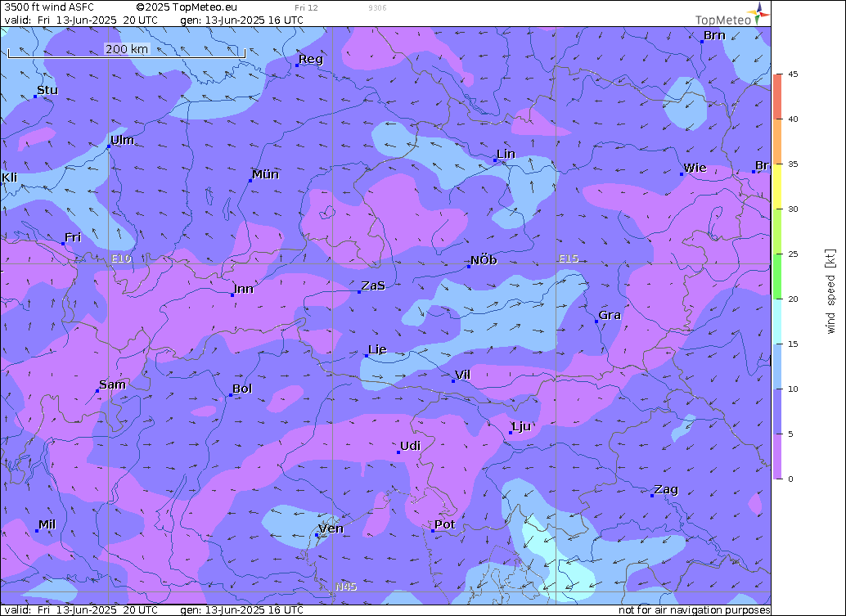Click the 'Bol' city label
846x616 pixels.
click(x=242, y=389)
